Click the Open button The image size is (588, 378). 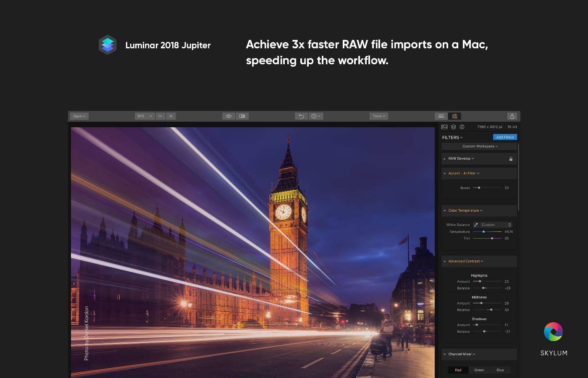point(79,116)
